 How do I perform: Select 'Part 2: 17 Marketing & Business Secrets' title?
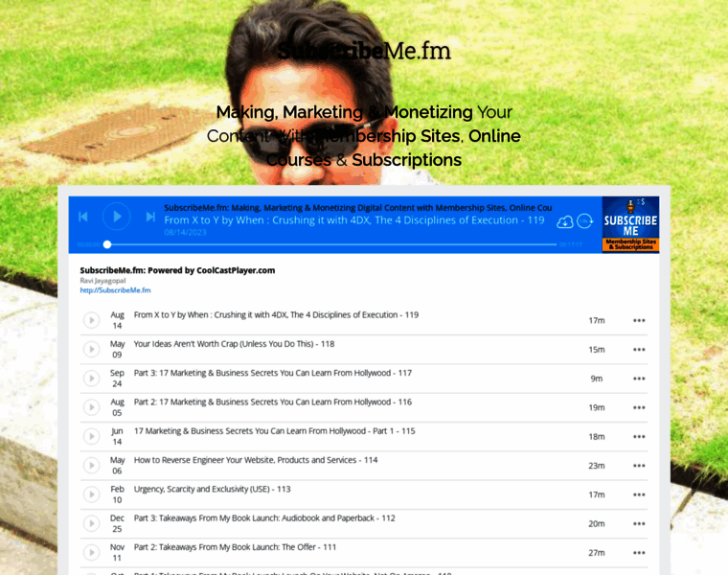click(x=273, y=402)
